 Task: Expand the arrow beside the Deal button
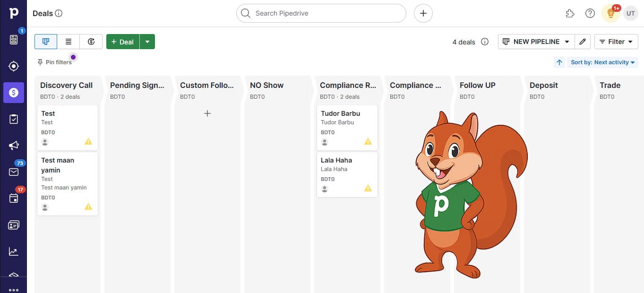click(147, 42)
